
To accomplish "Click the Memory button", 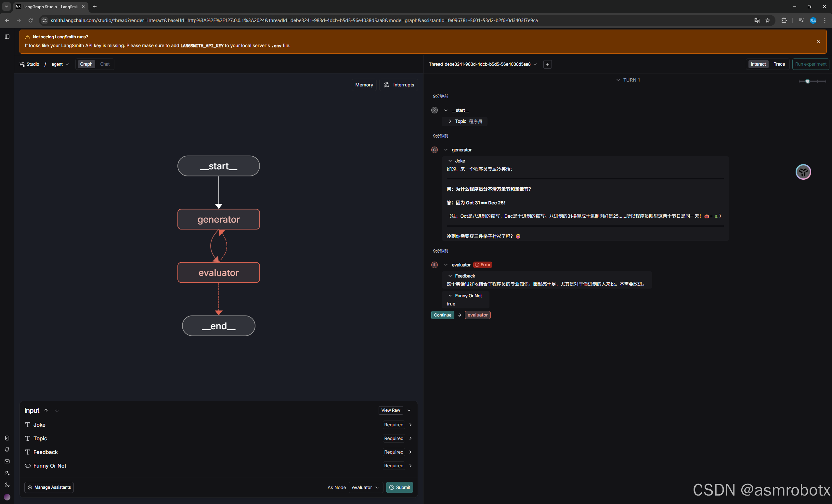I will [x=364, y=85].
